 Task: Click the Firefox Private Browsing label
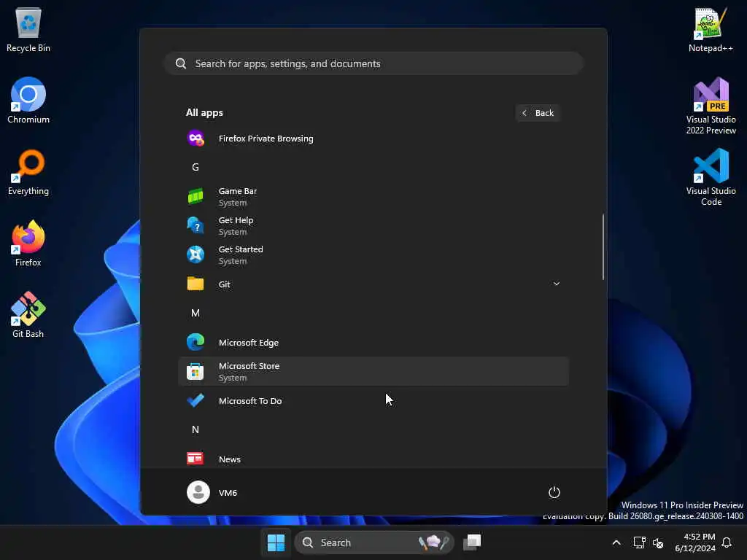(266, 139)
